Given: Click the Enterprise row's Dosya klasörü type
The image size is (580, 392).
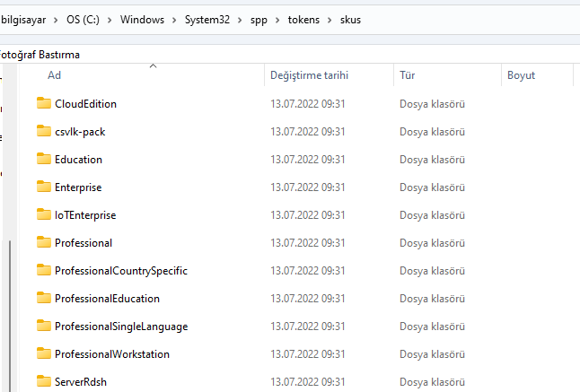Looking at the screenshot, I should 432,187.
